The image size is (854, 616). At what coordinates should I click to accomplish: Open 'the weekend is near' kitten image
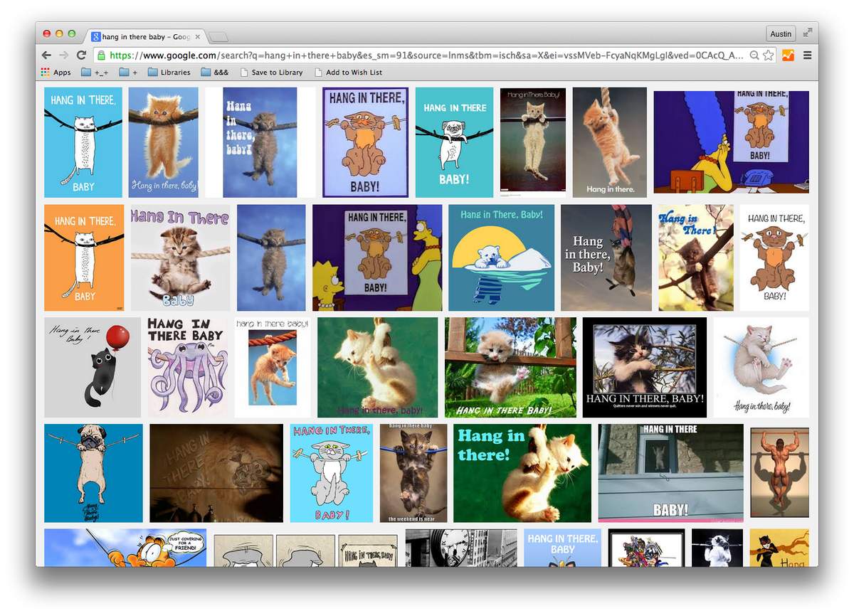(x=413, y=473)
